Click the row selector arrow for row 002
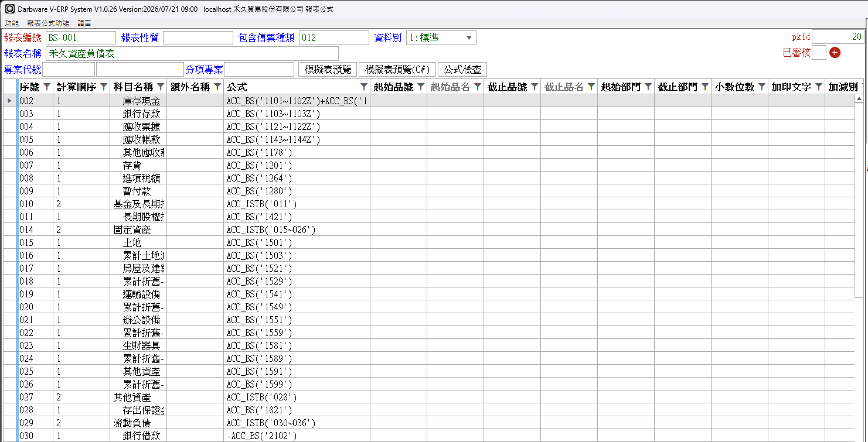 click(9, 101)
